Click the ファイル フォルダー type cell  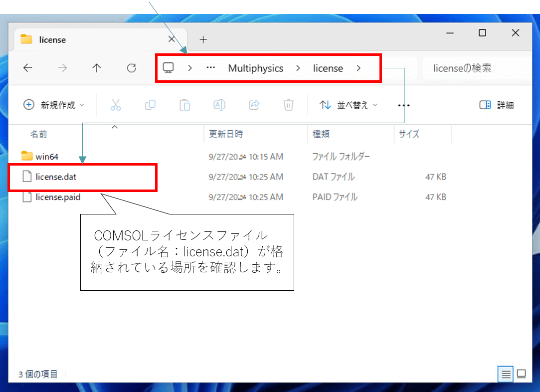(341, 157)
